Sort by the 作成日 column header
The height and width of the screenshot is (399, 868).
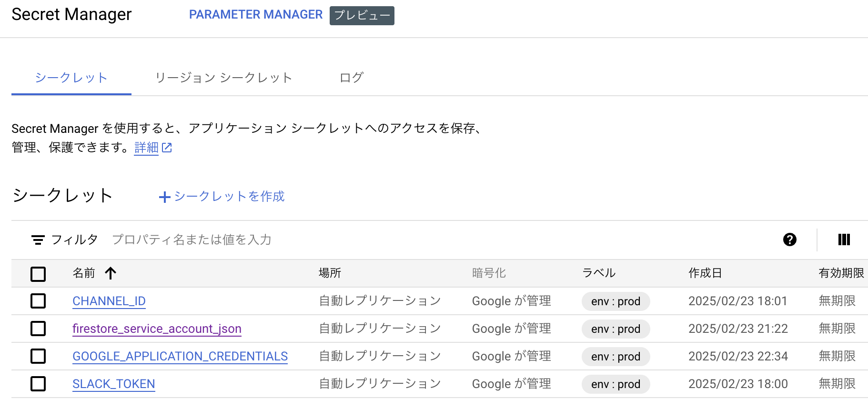(x=705, y=273)
